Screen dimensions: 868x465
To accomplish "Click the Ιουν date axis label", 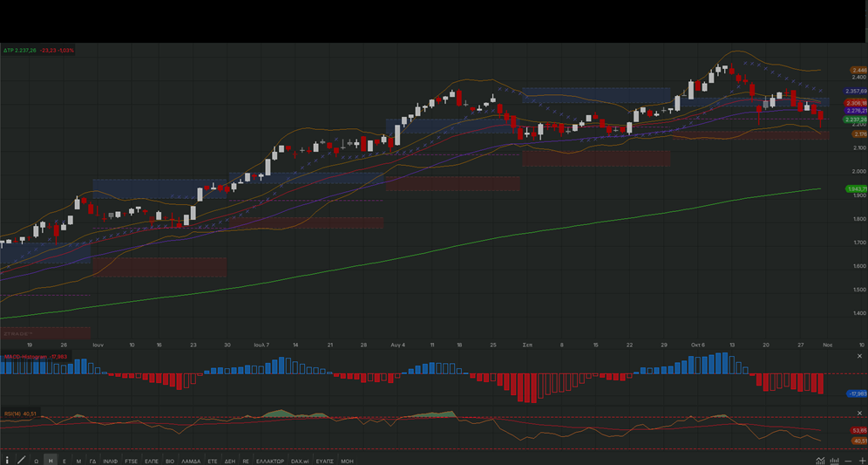I will pyautogui.click(x=98, y=345).
